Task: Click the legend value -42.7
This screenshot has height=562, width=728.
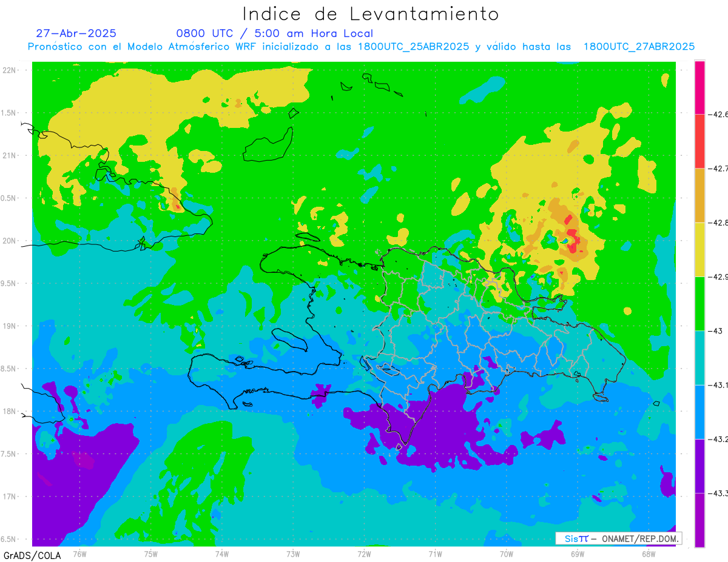Action: coord(718,169)
